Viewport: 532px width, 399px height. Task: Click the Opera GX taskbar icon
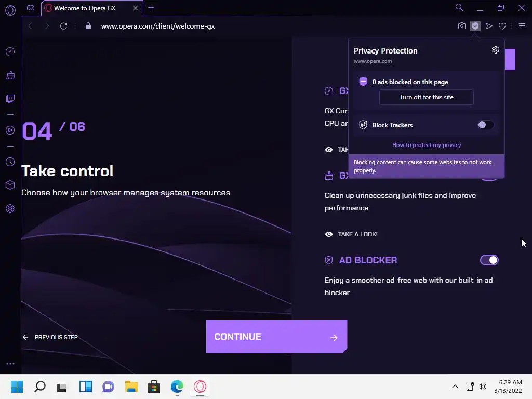200,387
